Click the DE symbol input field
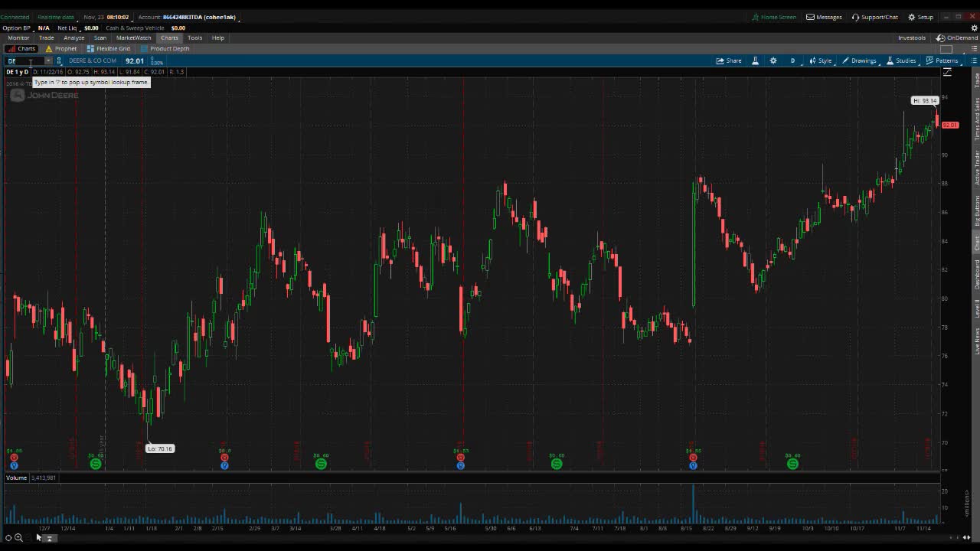This screenshot has height=551, width=980. (x=25, y=60)
